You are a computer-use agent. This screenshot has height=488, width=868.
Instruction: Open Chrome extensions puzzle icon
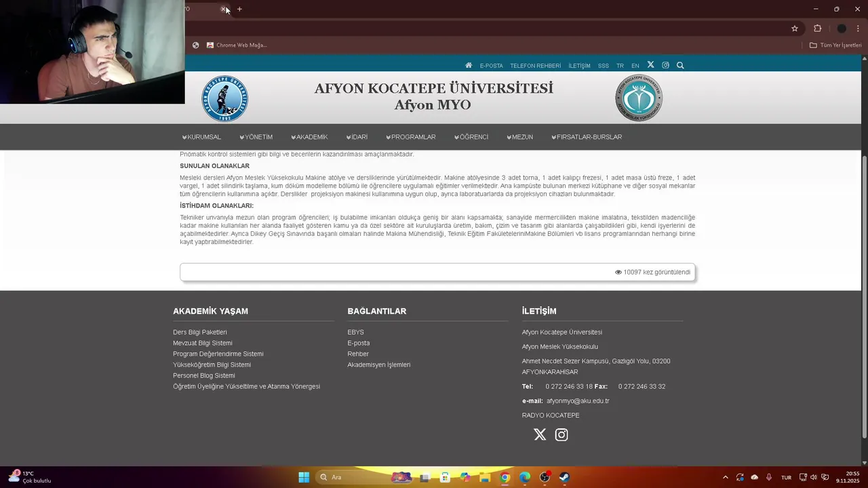click(817, 28)
